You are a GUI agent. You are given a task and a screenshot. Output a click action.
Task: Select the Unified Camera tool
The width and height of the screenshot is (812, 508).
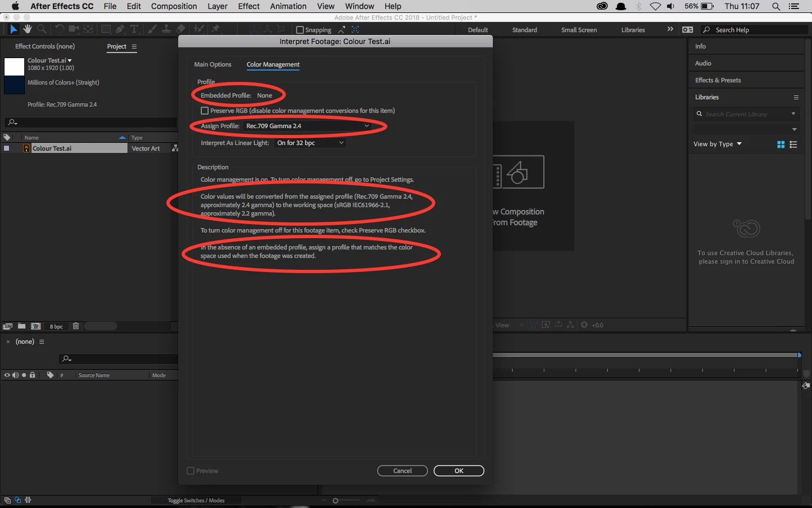point(74,29)
